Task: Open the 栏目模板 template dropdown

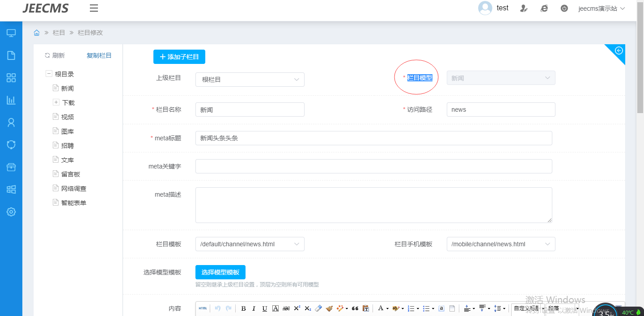Action: pos(250,244)
